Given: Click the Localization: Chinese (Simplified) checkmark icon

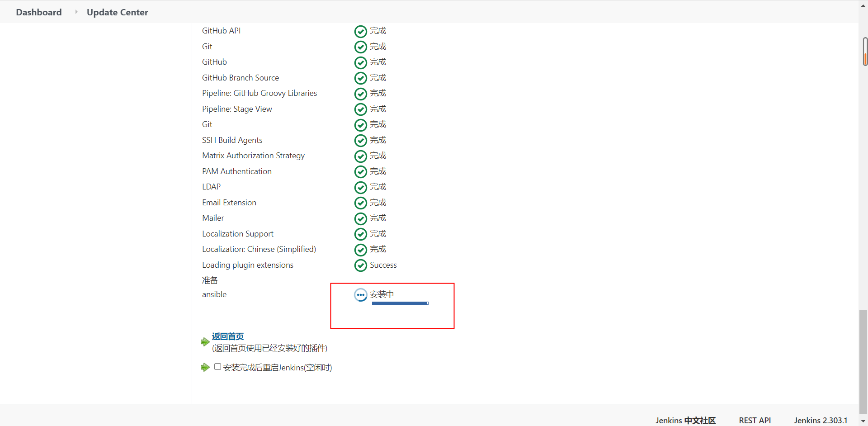Looking at the screenshot, I should click(x=360, y=250).
